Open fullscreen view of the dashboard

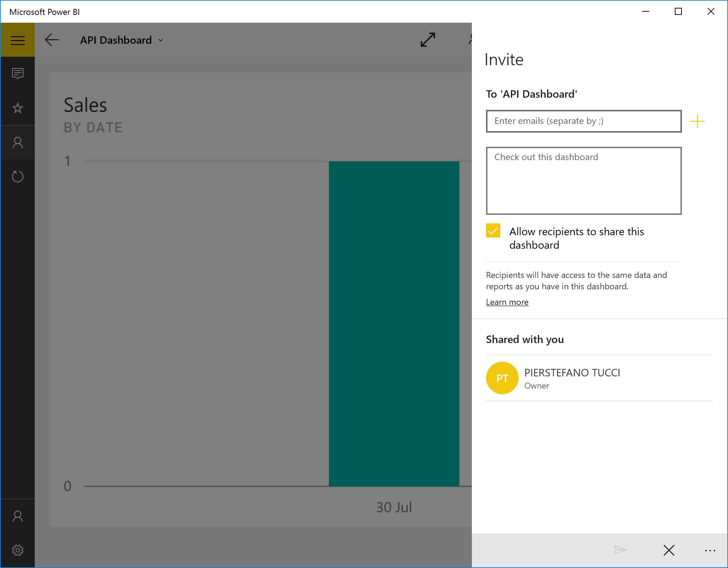click(x=428, y=40)
